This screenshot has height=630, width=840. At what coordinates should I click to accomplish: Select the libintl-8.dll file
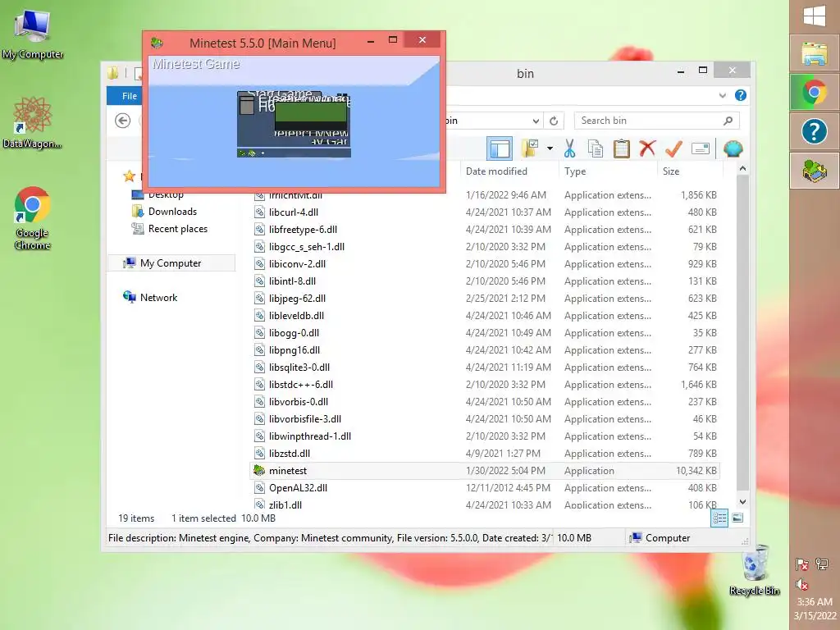(292, 281)
